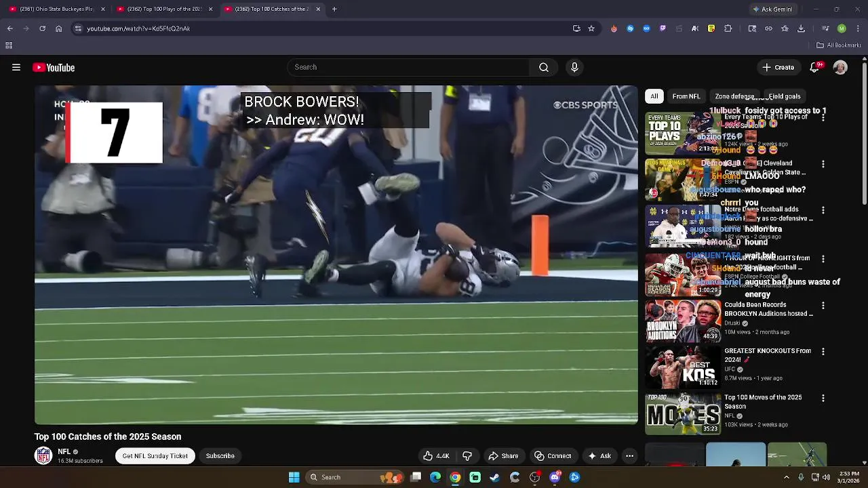Open Top 100 Moves video thumbnail
Image resolution: width=868 pixels, height=488 pixels.
(683, 414)
